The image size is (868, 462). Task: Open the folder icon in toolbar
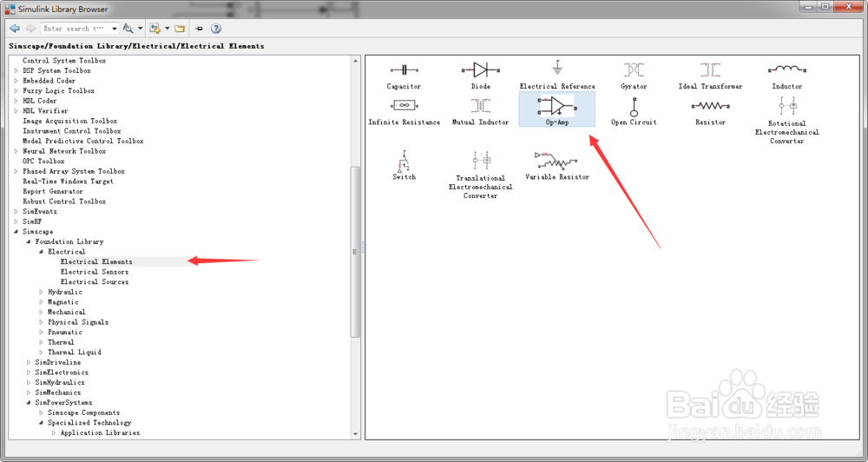(180, 29)
